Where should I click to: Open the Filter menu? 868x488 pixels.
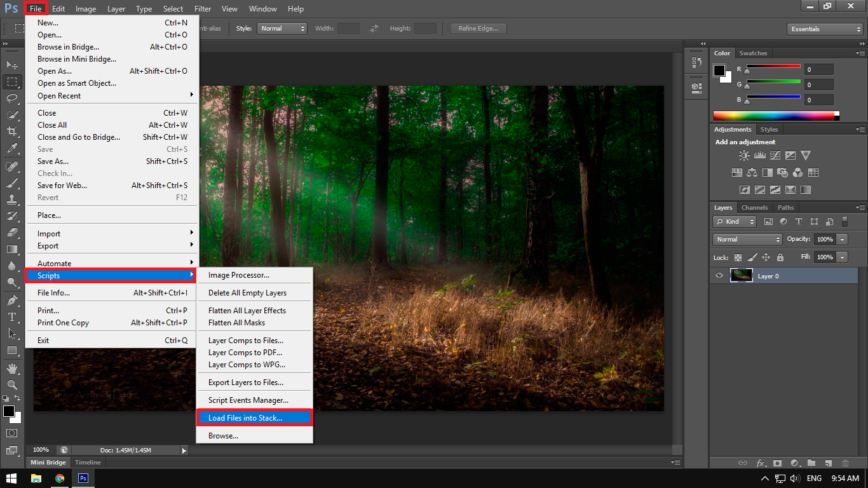203,9
